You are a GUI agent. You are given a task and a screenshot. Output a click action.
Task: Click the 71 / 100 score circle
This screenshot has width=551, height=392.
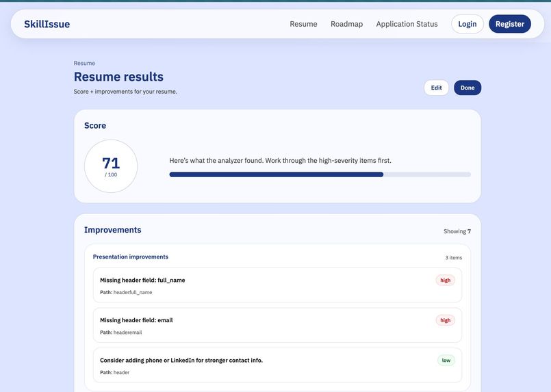pyautogui.click(x=111, y=166)
